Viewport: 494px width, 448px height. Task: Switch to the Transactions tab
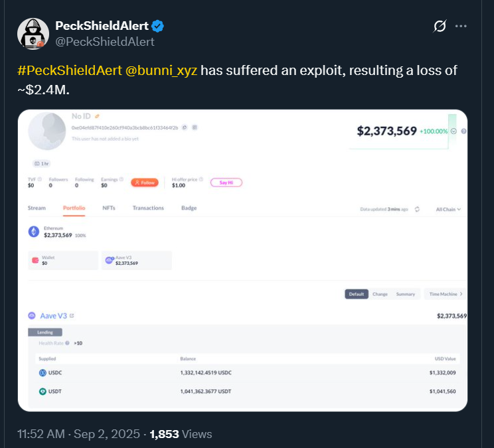[x=148, y=208]
